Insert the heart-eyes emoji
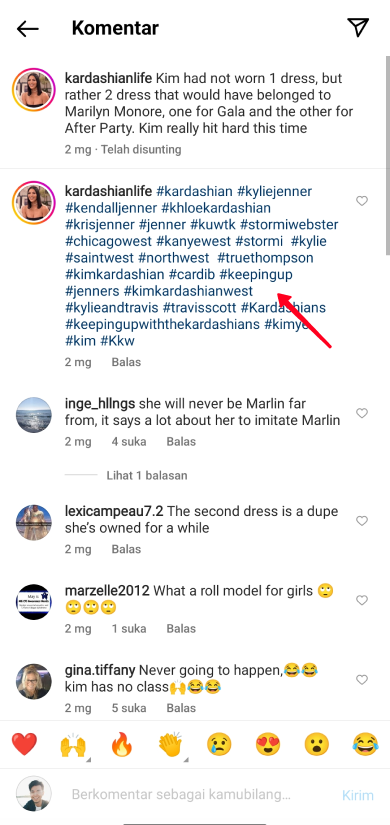 click(268, 744)
